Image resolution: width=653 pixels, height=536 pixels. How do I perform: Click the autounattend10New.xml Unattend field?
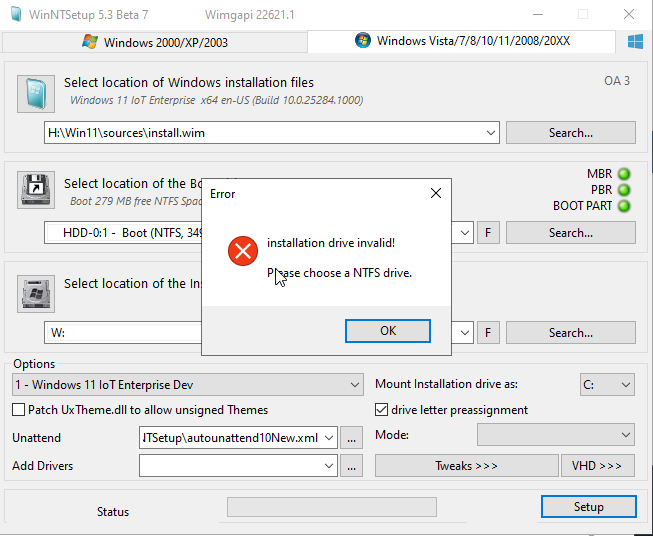(238, 438)
